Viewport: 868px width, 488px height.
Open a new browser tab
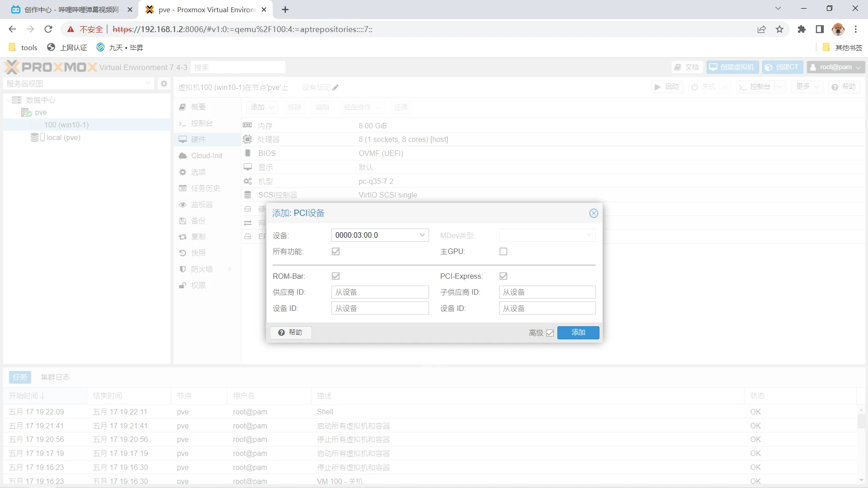point(285,9)
